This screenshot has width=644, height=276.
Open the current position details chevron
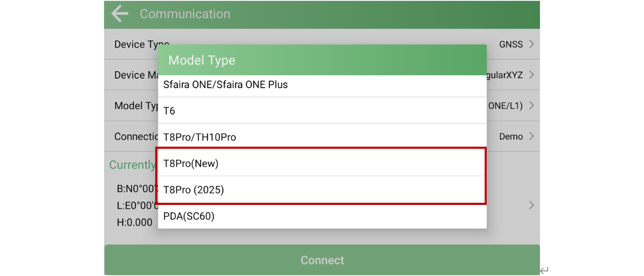click(531, 205)
